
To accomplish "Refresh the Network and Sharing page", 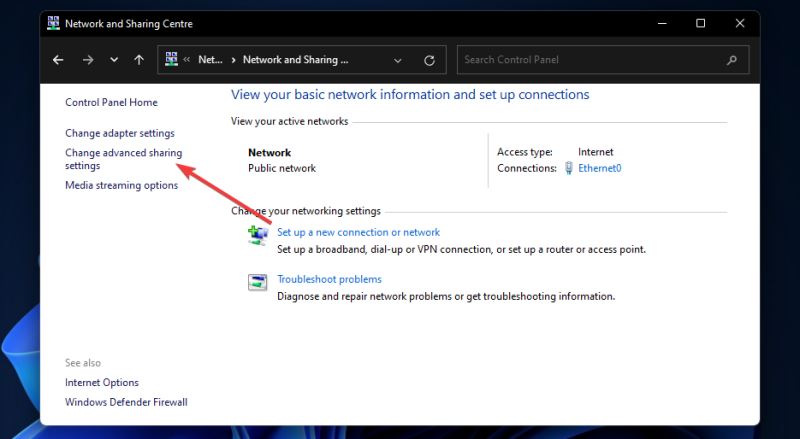I will tap(429, 60).
